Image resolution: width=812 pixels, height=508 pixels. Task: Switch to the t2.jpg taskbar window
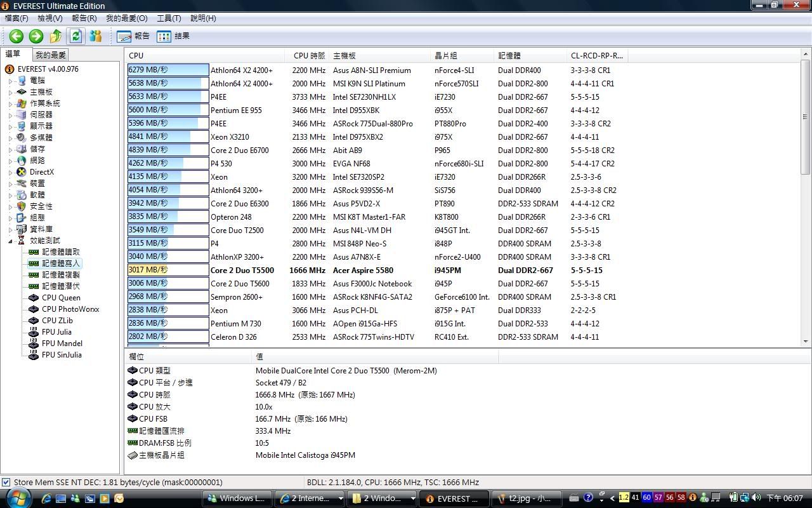[x=527, y=498]
